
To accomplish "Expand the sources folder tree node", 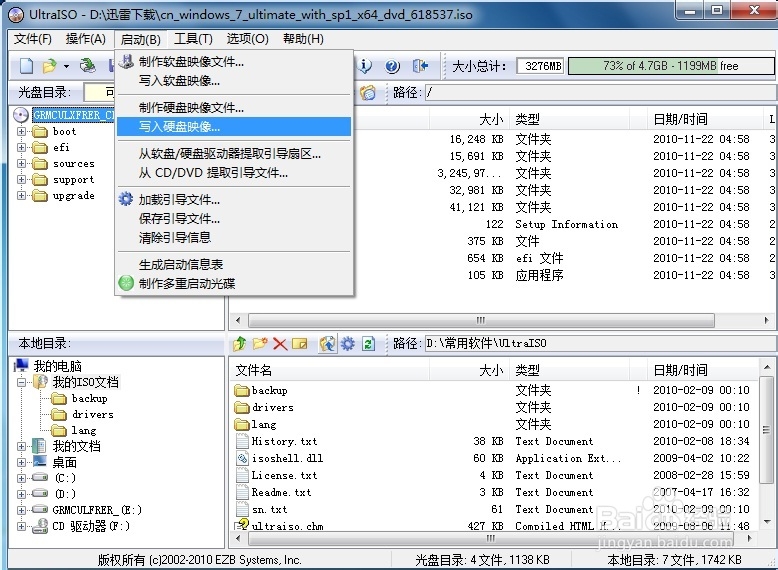I will tap(23, 163).
